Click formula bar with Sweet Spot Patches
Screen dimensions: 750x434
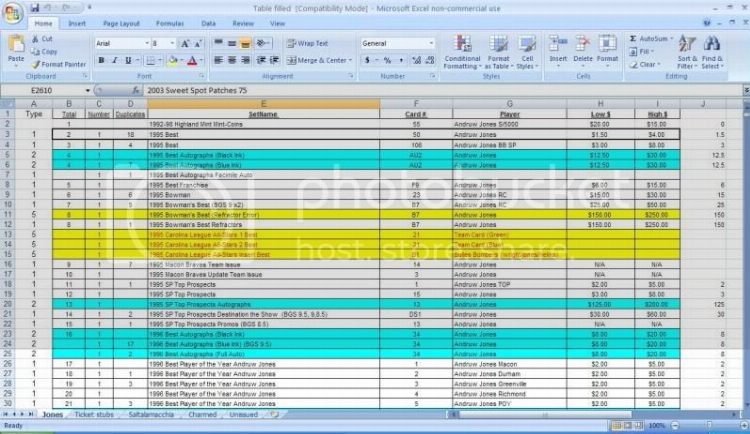442,90
